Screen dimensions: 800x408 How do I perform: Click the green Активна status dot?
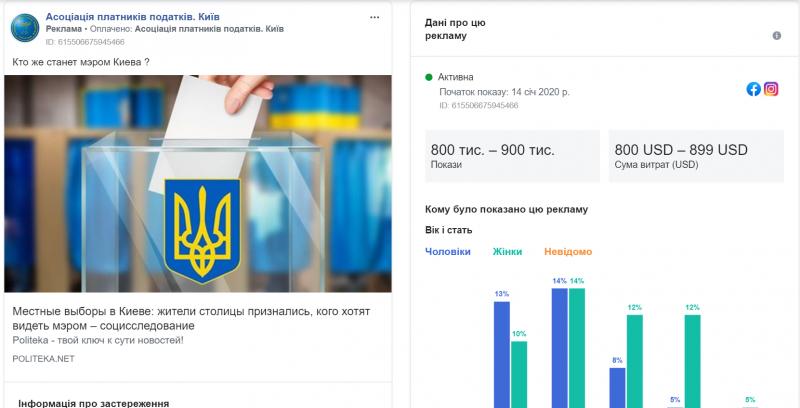point(429,77)
